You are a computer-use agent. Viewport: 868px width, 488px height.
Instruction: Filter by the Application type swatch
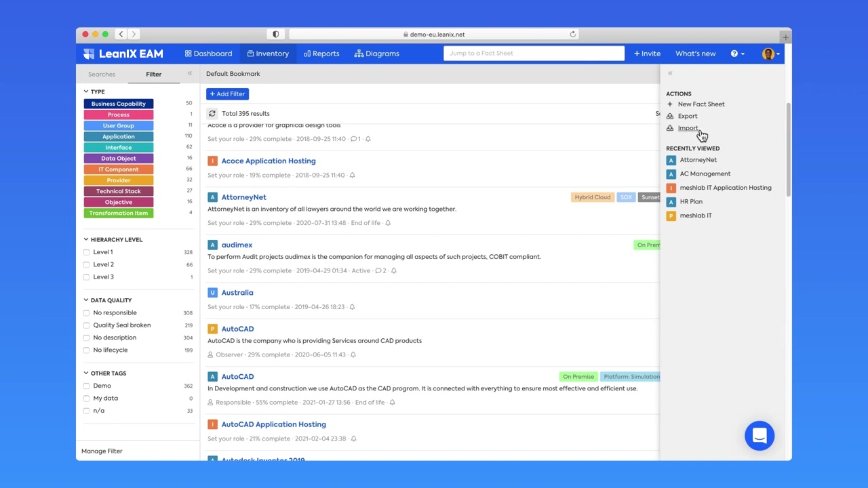[x=119, y=137]
